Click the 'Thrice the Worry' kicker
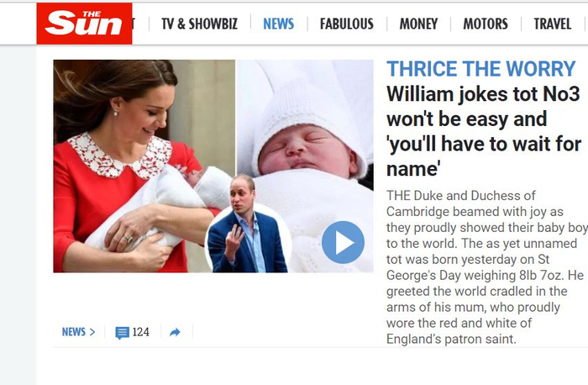 (480, 69)
